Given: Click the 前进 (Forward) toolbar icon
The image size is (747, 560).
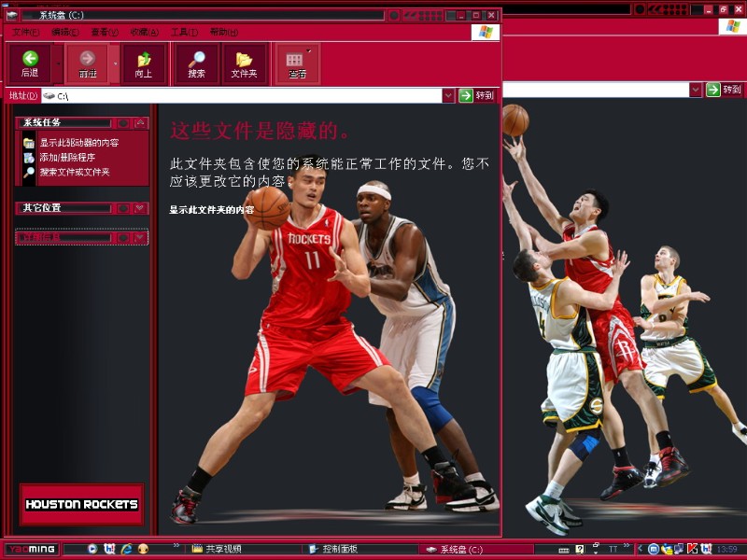Looking at the screenshot, I should (88, 63).
